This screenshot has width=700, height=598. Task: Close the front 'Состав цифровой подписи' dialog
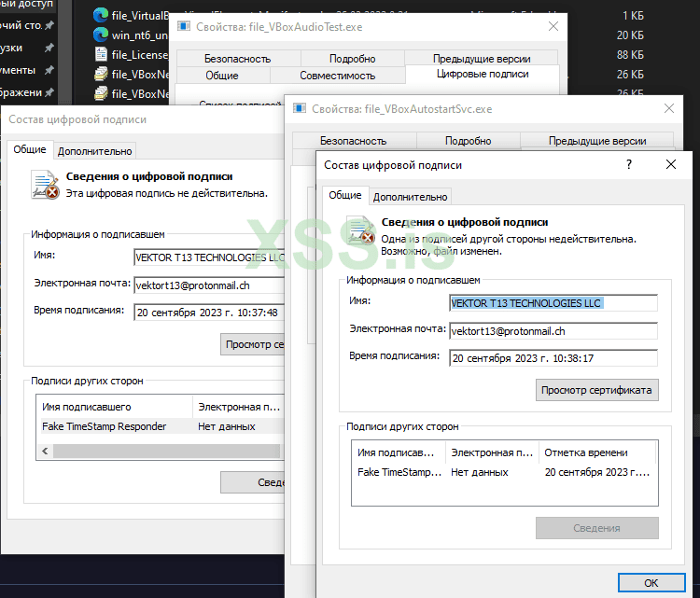click(670, 164)
